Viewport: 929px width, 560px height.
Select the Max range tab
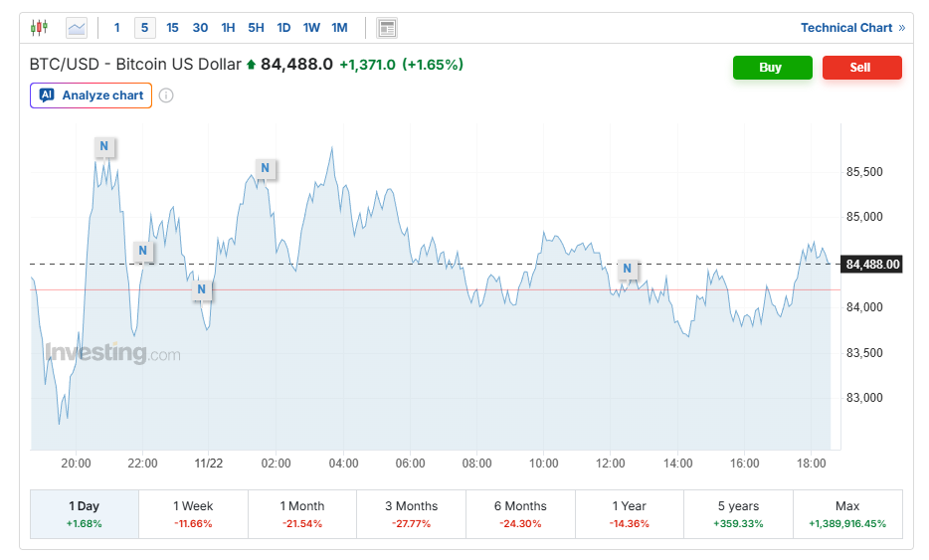click(x=847, y=513)
